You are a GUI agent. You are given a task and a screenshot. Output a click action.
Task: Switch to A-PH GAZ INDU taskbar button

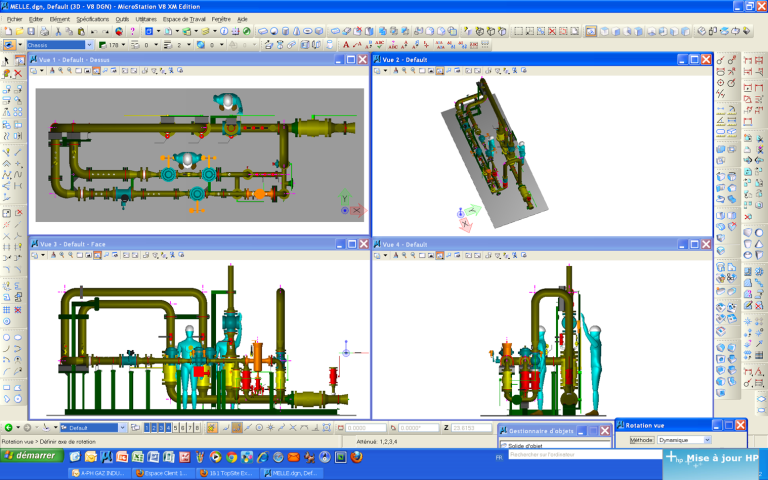coord(99,473)
